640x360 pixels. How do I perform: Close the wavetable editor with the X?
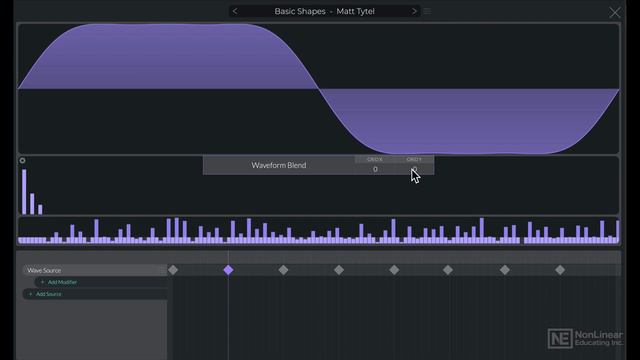click(615, 13)
